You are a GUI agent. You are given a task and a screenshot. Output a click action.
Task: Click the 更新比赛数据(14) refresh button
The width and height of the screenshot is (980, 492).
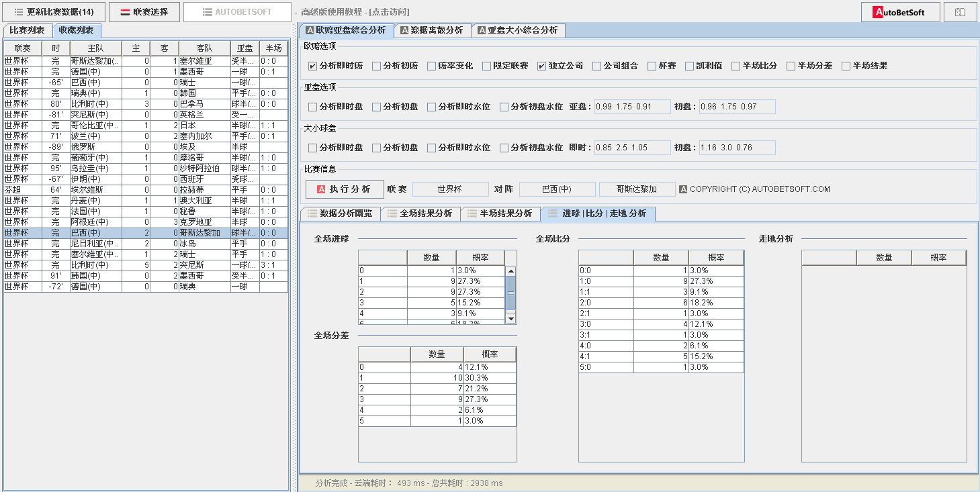click(54, 12)
